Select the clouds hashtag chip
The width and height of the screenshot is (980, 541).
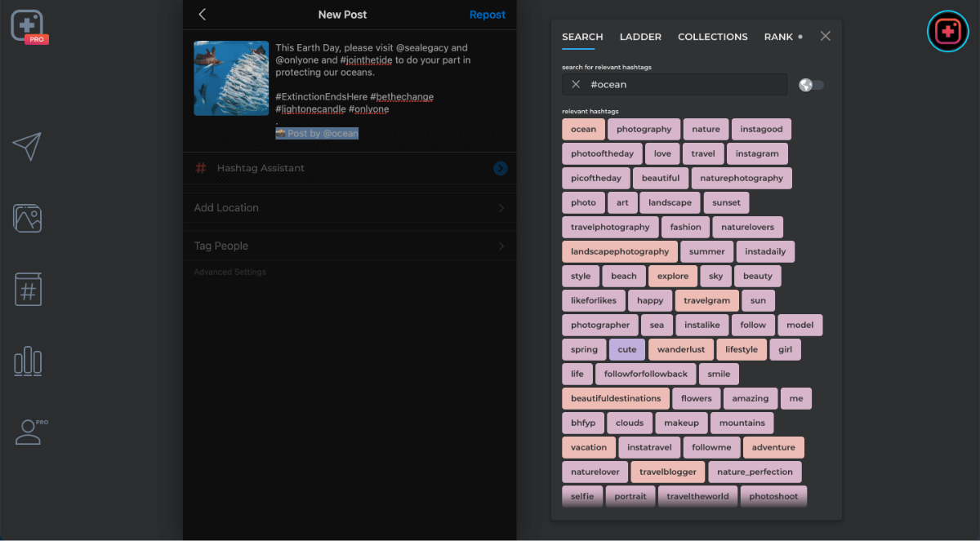point(630,423)
